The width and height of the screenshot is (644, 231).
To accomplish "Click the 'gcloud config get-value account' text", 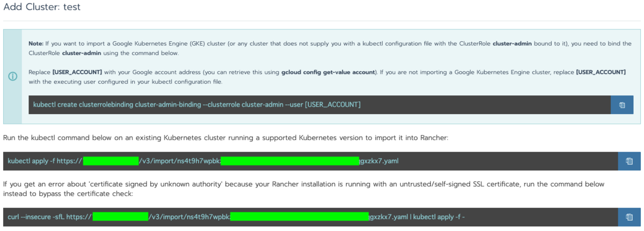I will 328,72.
